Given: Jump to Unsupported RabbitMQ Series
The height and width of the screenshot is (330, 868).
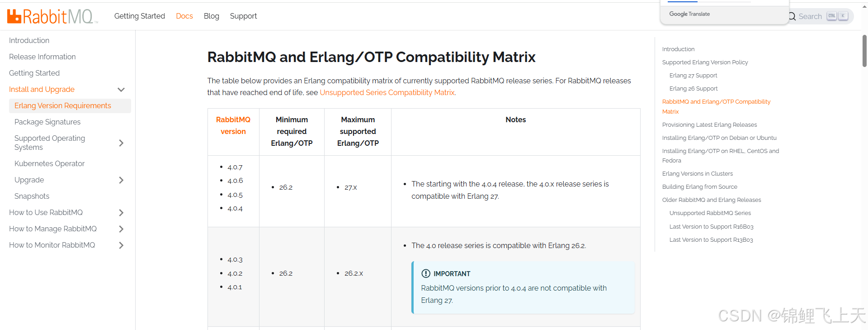Looking at the screenshot, I should [x=710, y=213].
